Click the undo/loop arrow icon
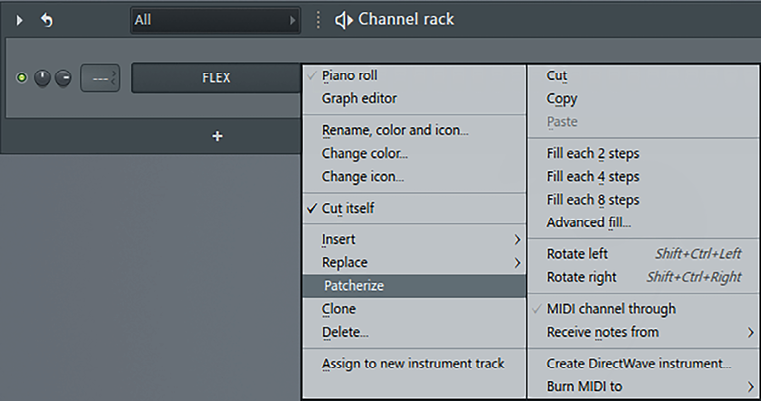The image size is (761, 401). click(47, 20)
